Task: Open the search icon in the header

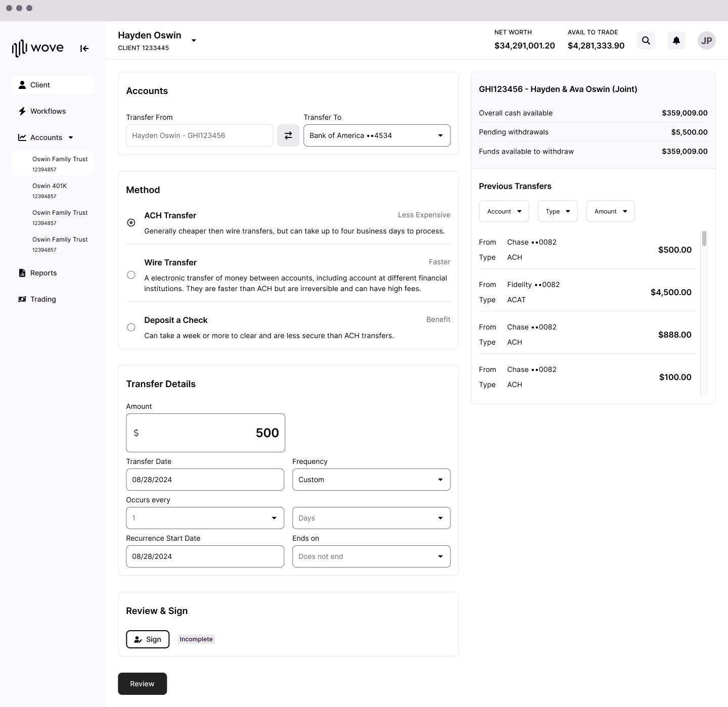Action: tap(646, 40)
